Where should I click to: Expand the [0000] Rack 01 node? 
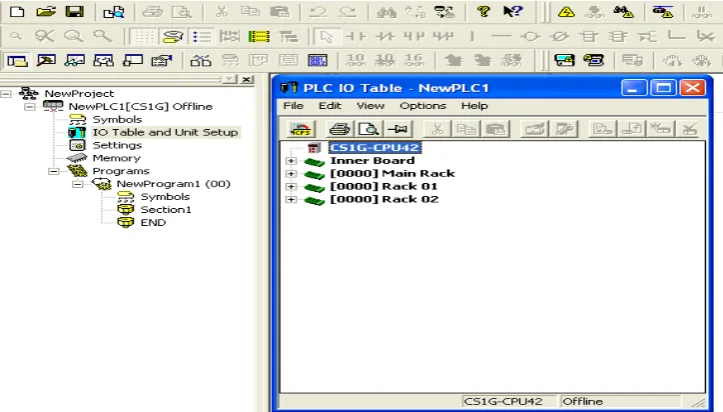(x=291, y=187)
